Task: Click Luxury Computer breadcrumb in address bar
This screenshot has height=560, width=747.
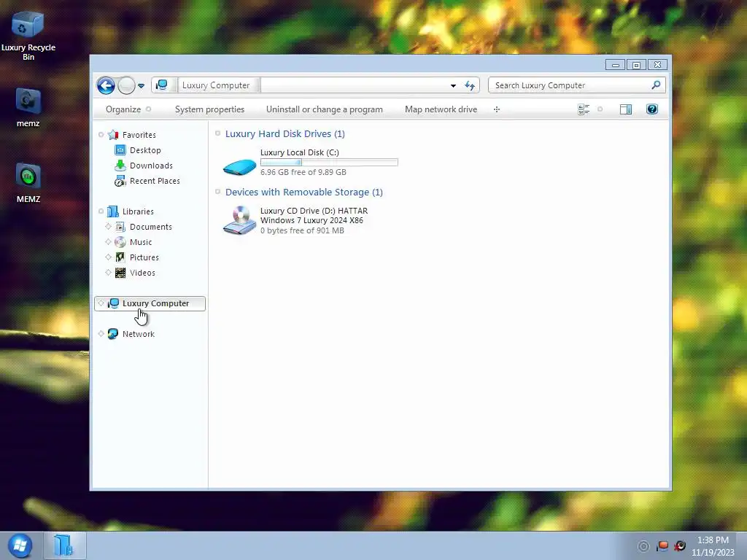Action: point(216,85)
